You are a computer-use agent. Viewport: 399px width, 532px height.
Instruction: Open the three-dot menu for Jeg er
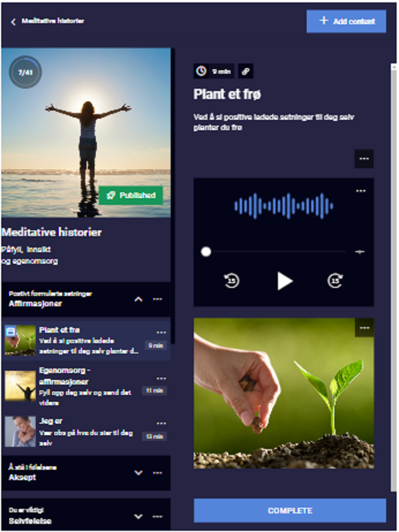[161, 424]
